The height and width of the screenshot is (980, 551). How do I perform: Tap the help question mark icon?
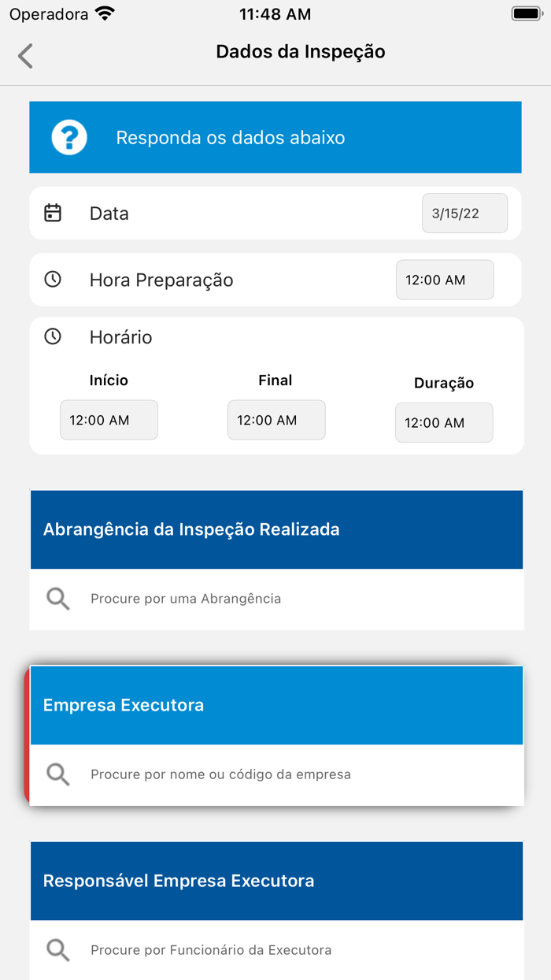click(x=69, y=136)
